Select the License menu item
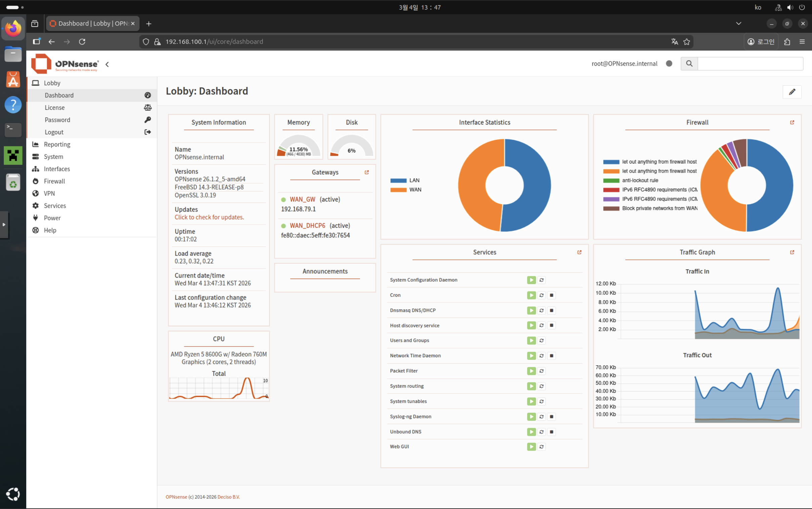This screenshot has width=812, height=509. (54, 108)
